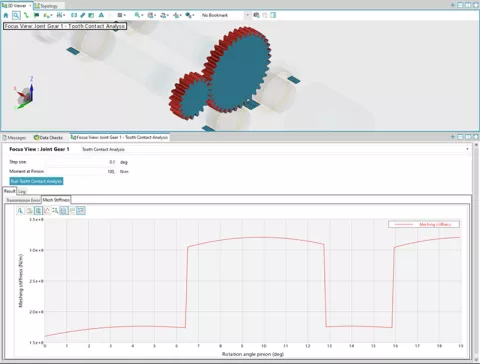Click the manage bookmarks icon after bookmark box

(x=256, y=15)
